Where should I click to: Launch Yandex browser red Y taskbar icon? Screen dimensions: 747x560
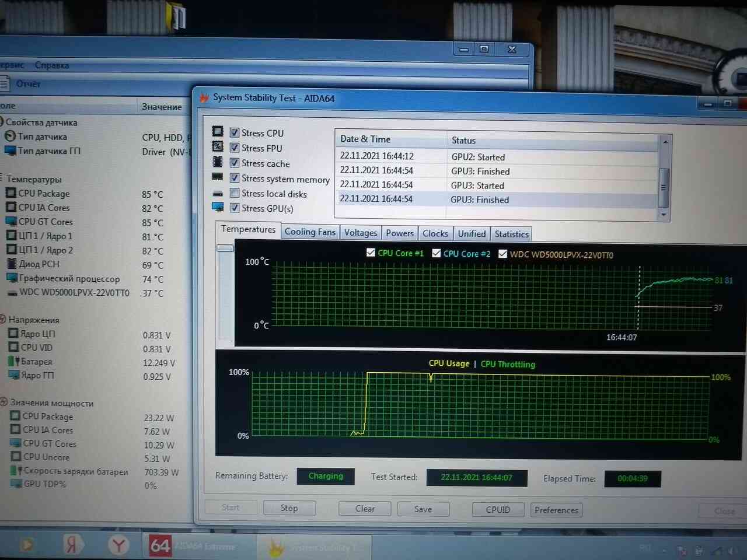[118, 545]
